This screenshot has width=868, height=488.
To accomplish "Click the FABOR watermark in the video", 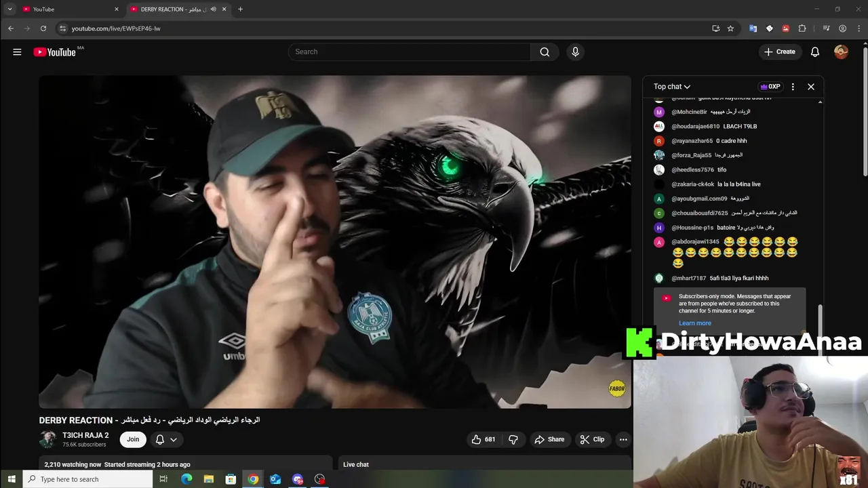I will click(617, 388).
